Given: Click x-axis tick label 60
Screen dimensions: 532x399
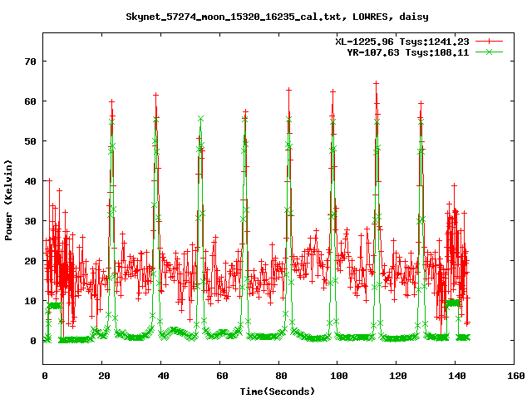Looking at the screenshot, I should tap(222, 376).
